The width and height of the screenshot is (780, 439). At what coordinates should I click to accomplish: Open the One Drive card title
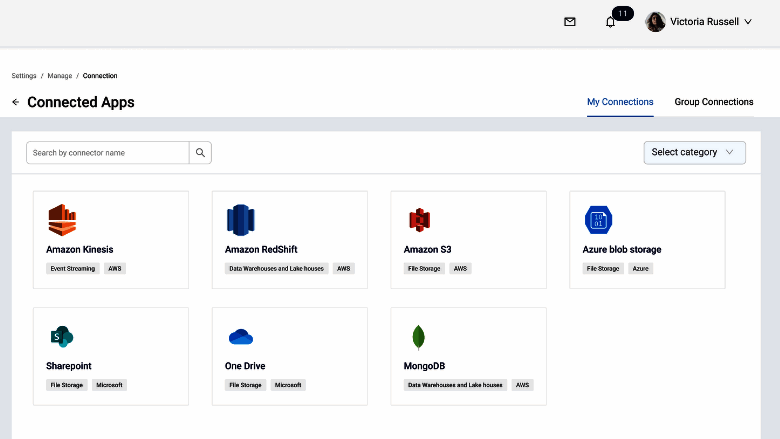pos(245,366)
